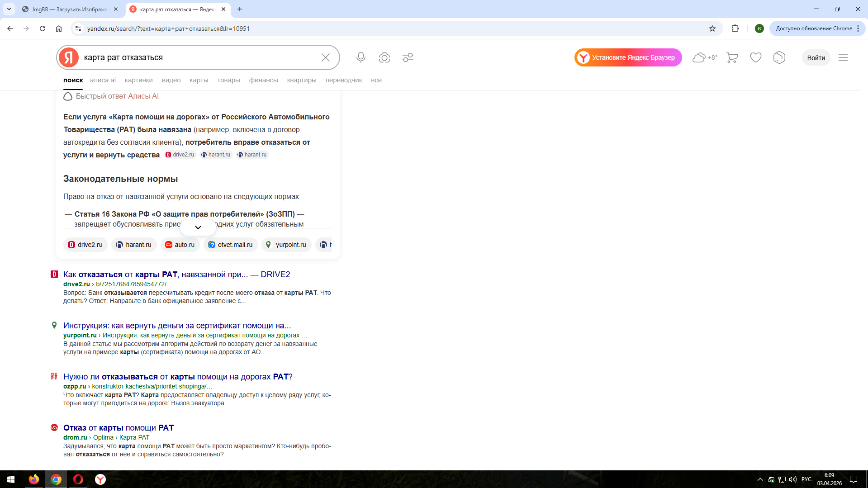Image resolution: width=868 pixels, height=488 pixels.
Task: Close the Yandex search results tab
Action: pos(223,9)
